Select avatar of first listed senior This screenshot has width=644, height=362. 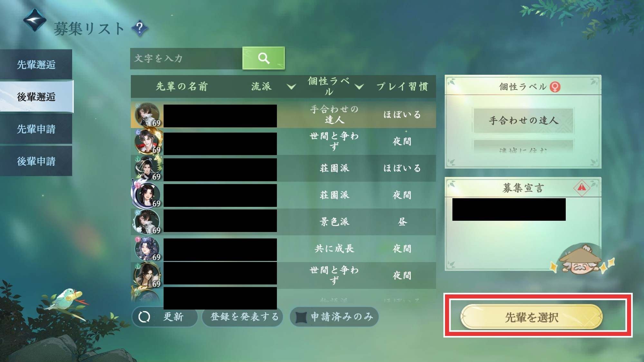coord(147,115)
